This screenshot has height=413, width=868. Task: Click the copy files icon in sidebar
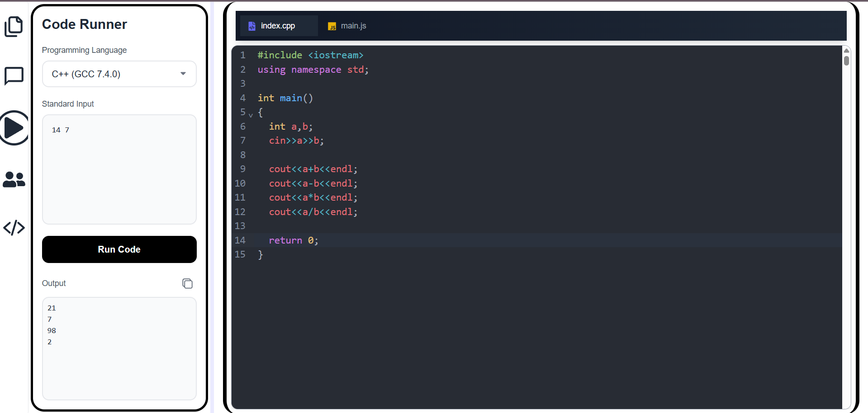[x=14, y=26]
